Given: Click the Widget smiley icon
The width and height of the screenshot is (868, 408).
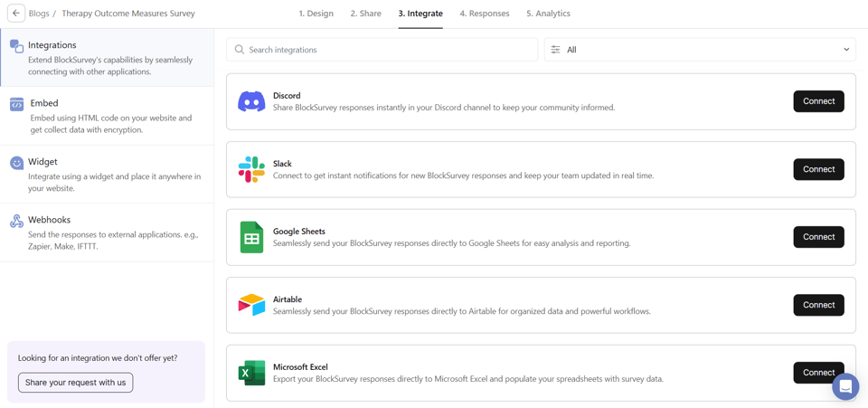Looking at the screenshot, I should tap(16, 163).
